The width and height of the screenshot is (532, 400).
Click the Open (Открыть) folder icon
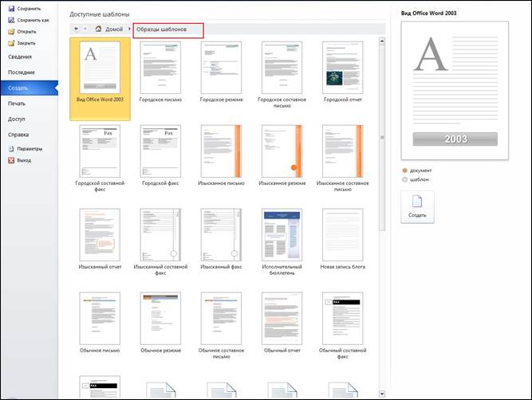(x=11, y=32)
